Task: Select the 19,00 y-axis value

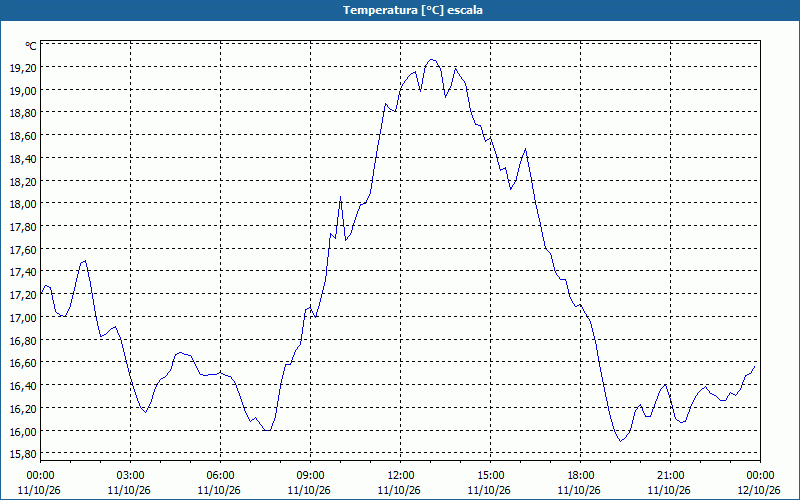Action: coord(23,90)
